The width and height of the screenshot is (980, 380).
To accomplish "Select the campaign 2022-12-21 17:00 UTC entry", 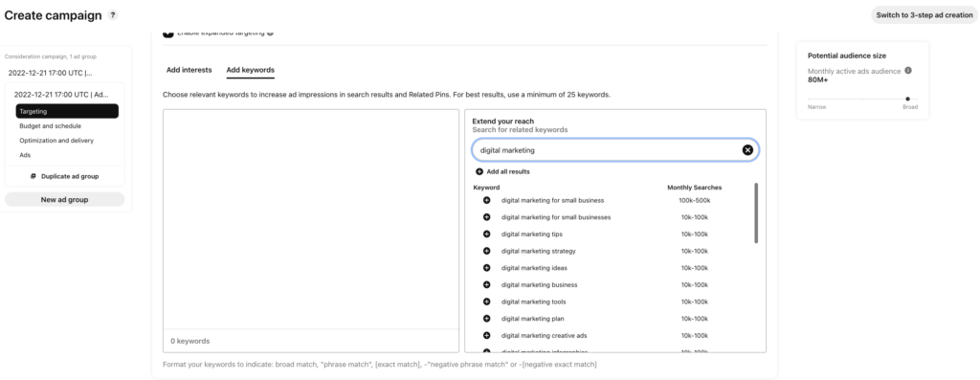I will 50,73.
